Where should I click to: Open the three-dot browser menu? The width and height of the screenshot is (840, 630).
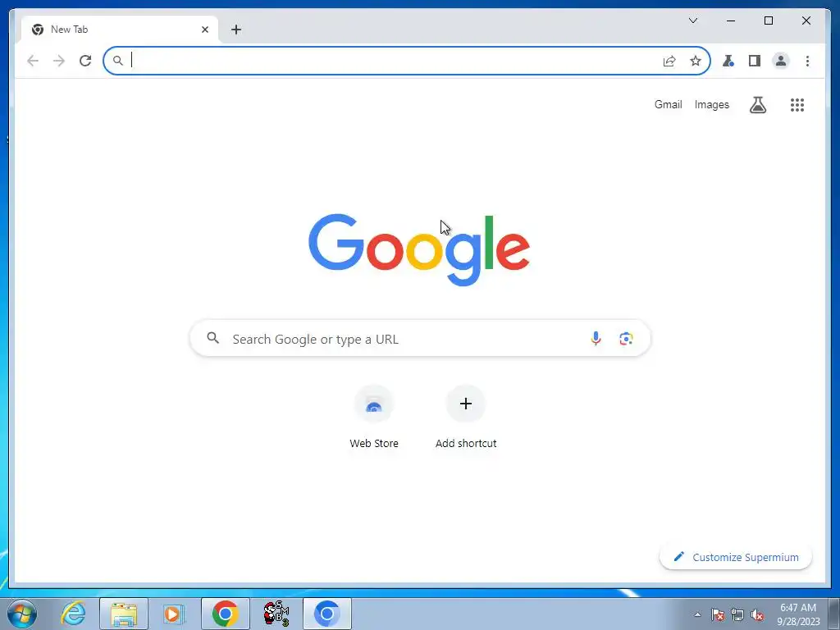[807, 61]
